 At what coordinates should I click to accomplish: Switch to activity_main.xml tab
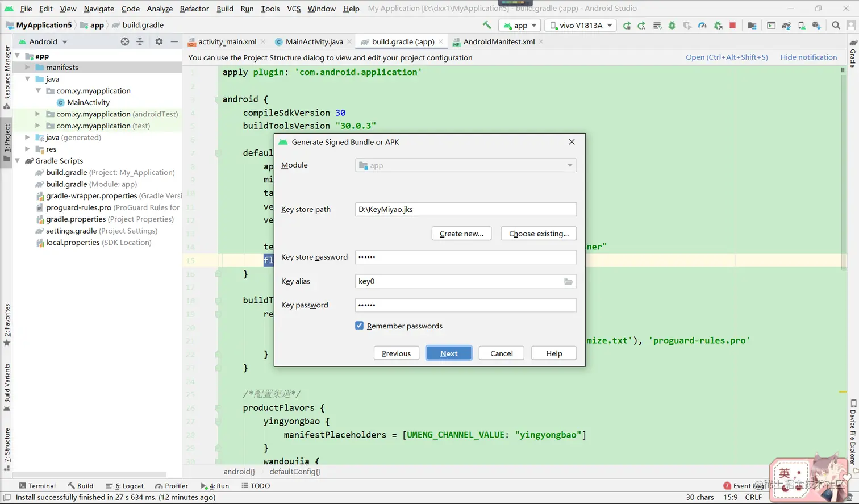(x=227, y=41)
